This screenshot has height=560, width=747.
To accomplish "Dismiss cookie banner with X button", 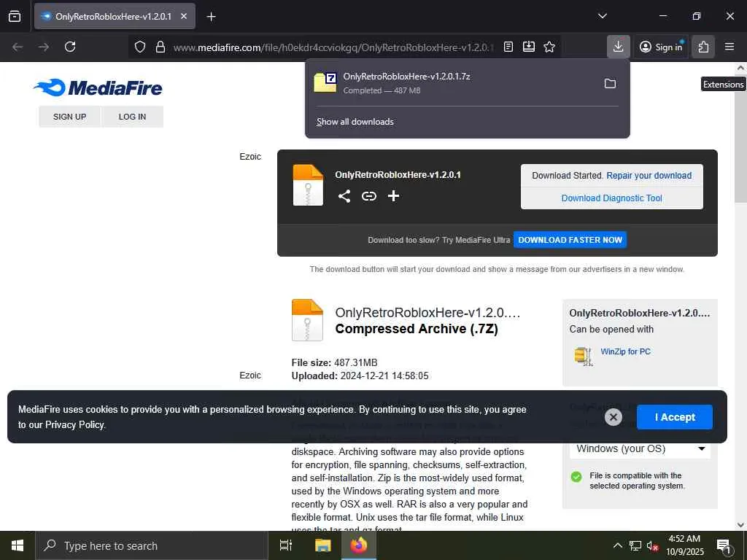I will (613, 417).
